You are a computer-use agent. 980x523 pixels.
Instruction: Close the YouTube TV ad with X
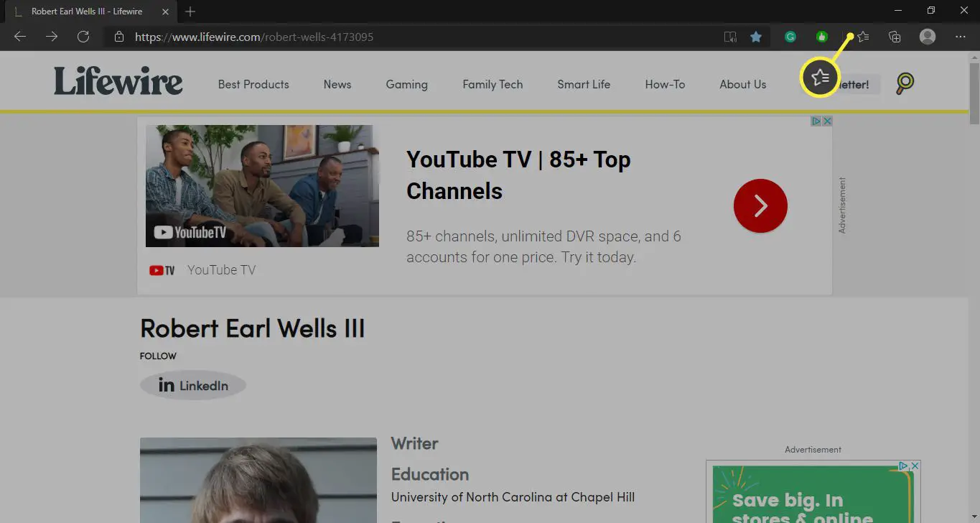coord(827,121)
